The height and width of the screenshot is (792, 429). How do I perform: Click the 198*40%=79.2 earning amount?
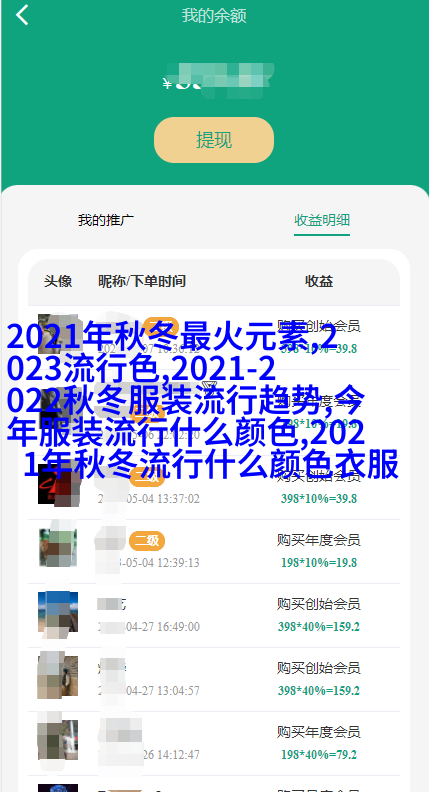coord(319,755)
